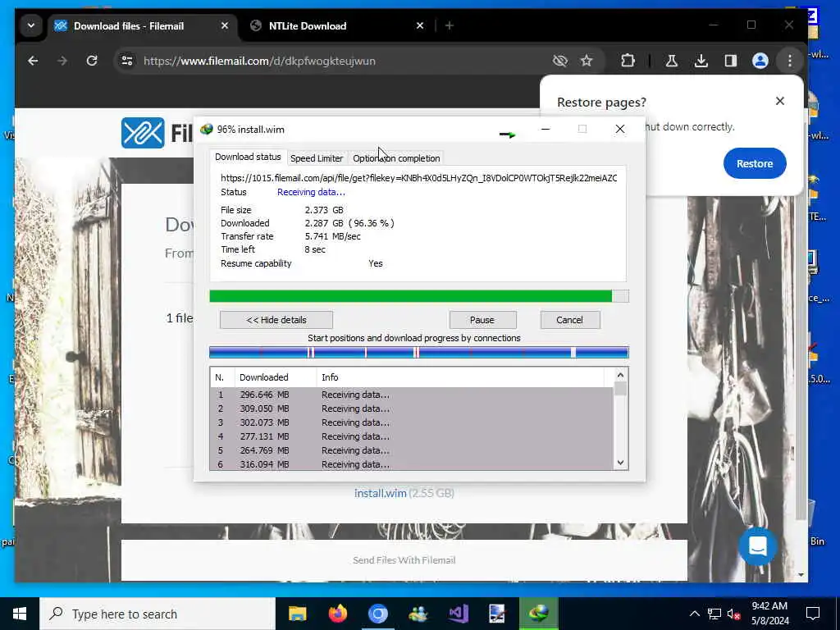Open the Filemail chat bubble icon
The height and width of the screenshot is (630, 840).
pos(757,546)
